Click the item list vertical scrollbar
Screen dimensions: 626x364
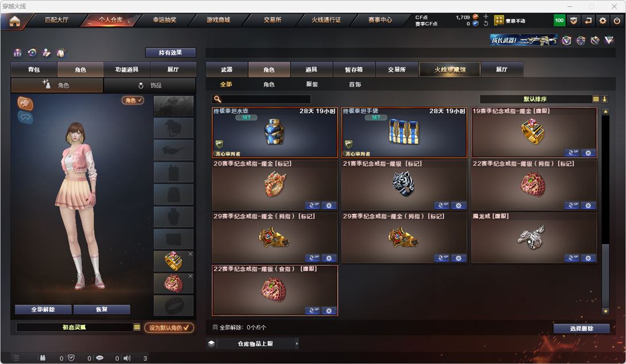pyautogui.click(x=605, y=211)
